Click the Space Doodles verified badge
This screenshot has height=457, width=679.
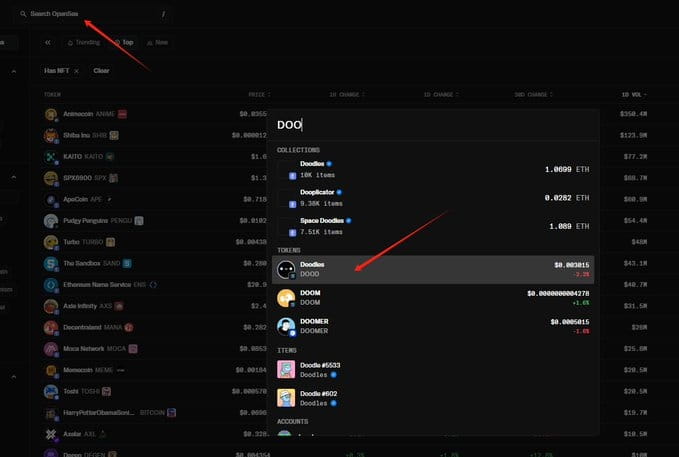click(349, 221)
